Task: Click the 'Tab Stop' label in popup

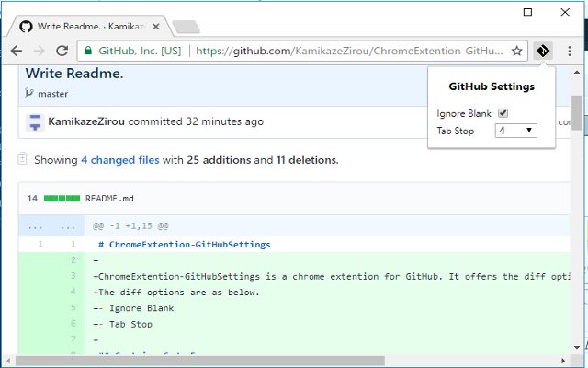Action: tap(456, 131)
